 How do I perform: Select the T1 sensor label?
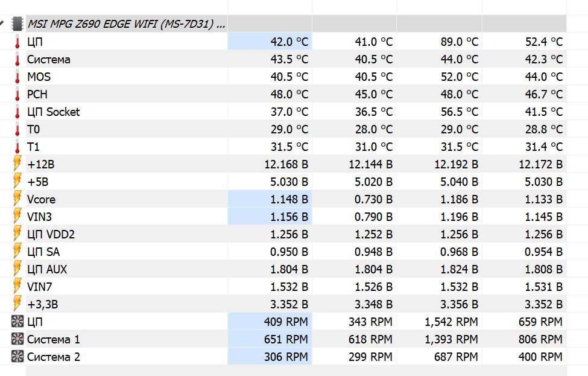click(x=34, y=147)
